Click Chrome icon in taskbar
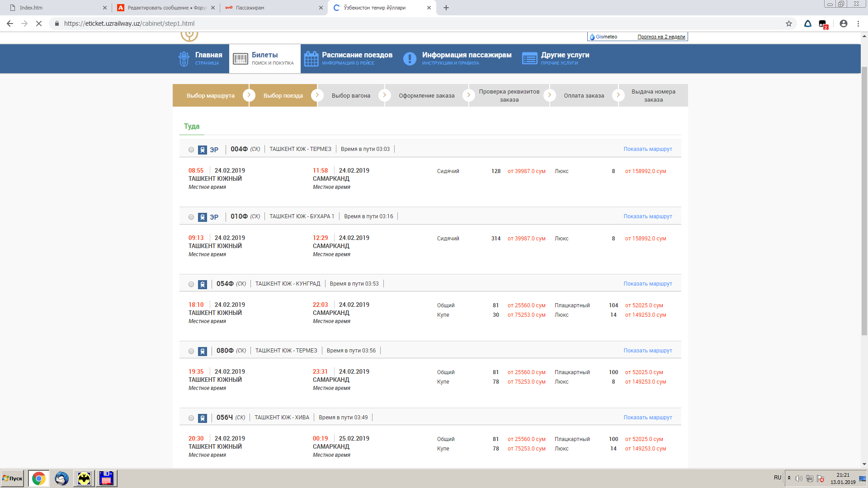Image resolution: width=868 pixels, height=488 pixels. tap(39, 479)
